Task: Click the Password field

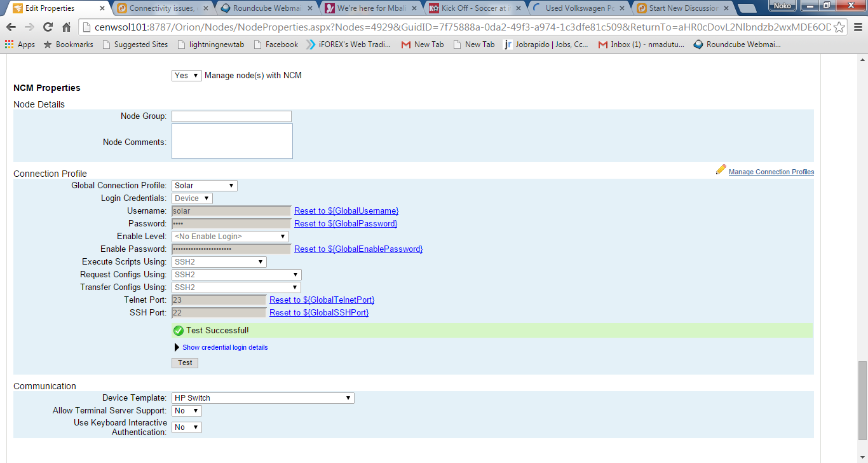Action: pyautogui.click(x=231, y=224)
